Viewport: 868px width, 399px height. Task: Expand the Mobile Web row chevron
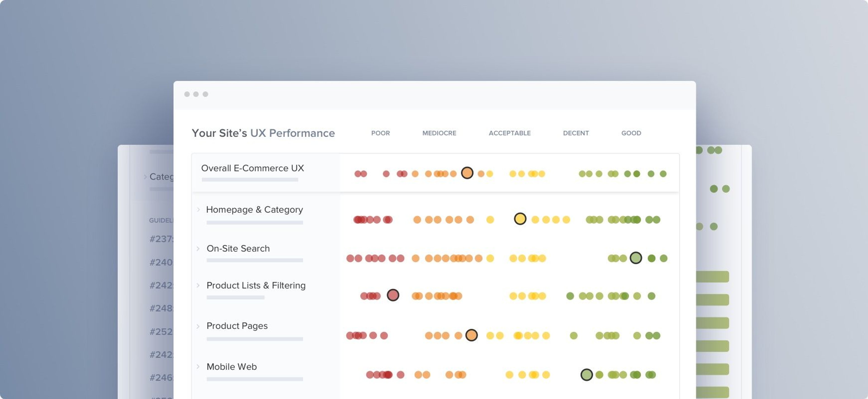(198, 367)
